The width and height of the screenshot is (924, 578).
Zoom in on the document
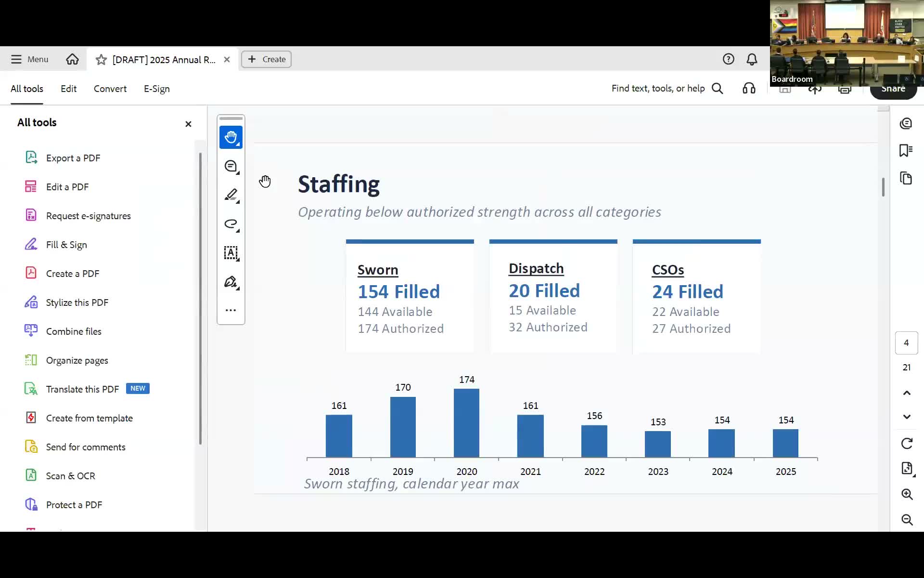(907, 494)
